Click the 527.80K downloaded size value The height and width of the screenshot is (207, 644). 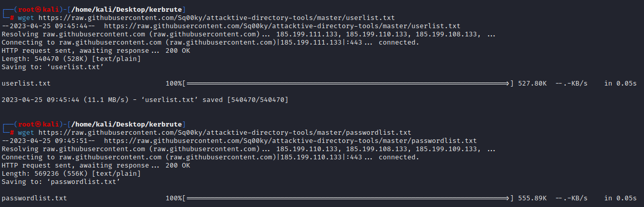click(532, 83)
